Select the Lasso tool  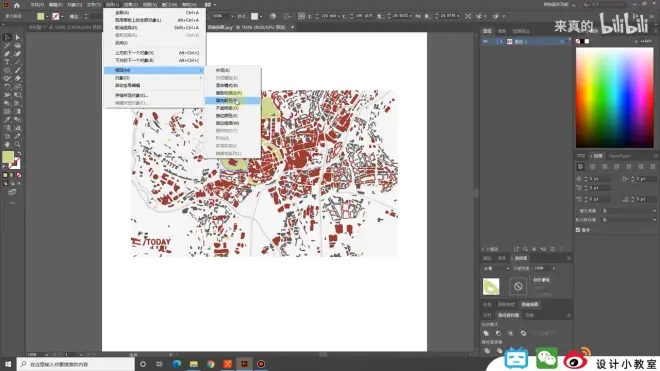(x=18, y=45)
